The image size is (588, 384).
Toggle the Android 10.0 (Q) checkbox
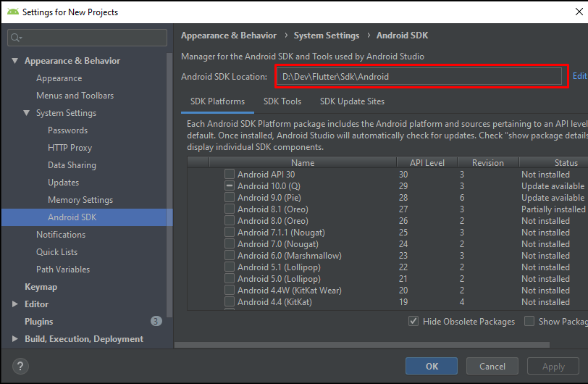coord(230,186)
